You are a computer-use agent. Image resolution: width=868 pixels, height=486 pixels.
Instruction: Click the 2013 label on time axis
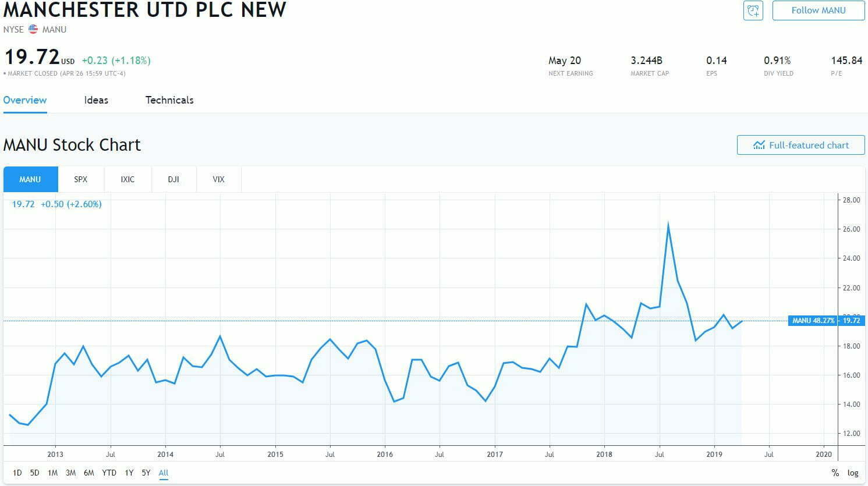tap(55, 455)
